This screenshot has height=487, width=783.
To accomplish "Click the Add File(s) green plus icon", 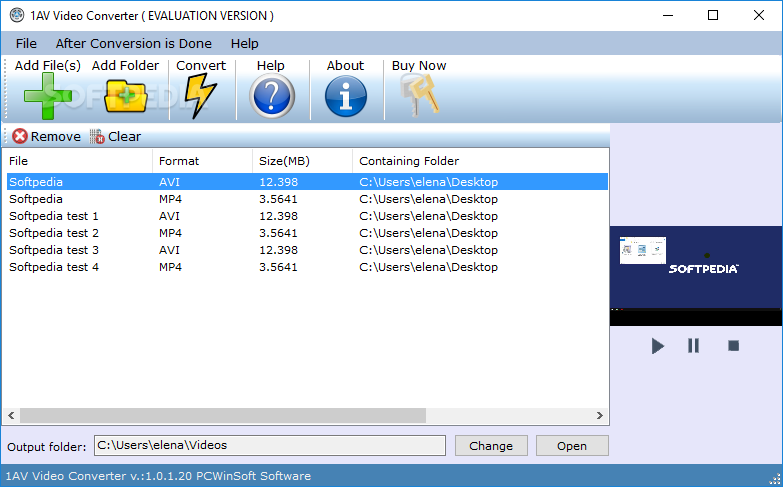I will (47, 96).
